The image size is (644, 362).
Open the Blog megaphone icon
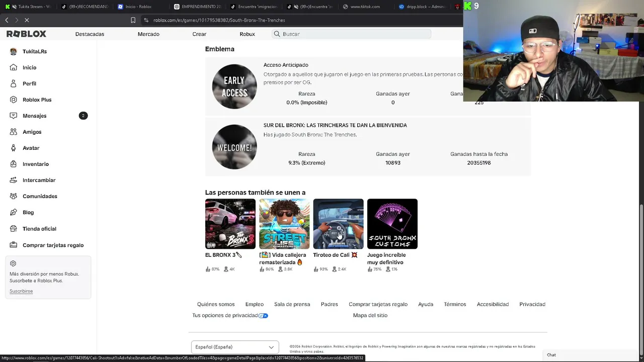[13, 212]
